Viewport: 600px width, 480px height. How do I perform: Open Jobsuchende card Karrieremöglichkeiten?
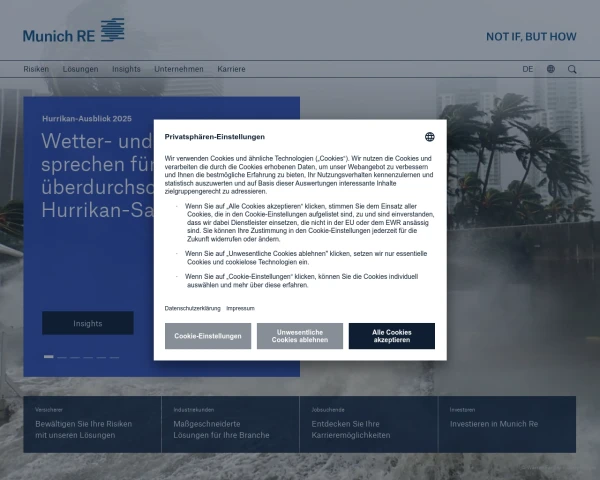[x=368, y=424]
